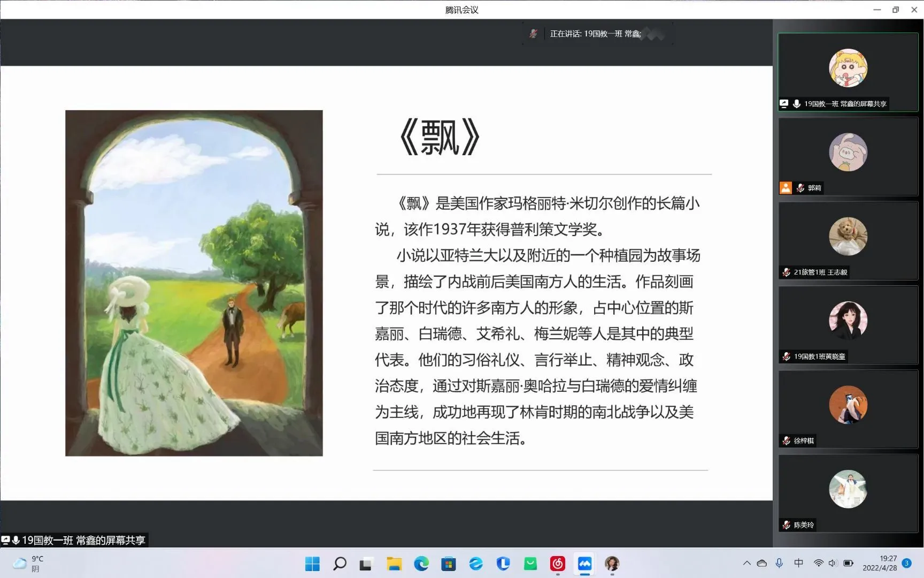Toggle the system tray microphone icon

[779, 563]
